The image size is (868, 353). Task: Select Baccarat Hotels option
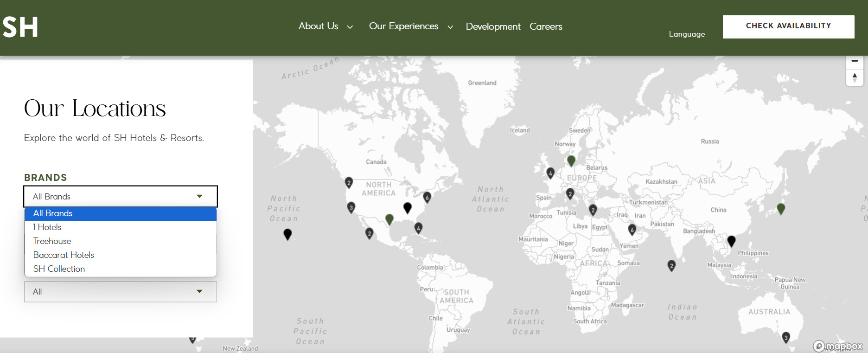point(64,255)
